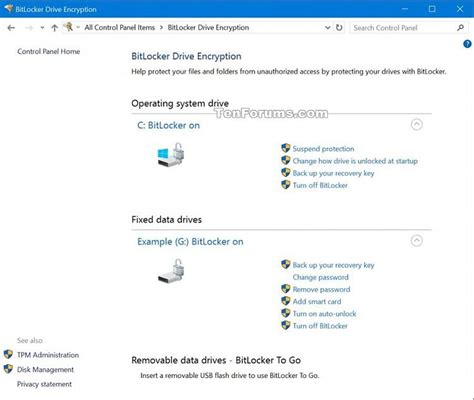Open the Privacy statement link
This screenshot has height=400, width=474.
click(44, 384)
